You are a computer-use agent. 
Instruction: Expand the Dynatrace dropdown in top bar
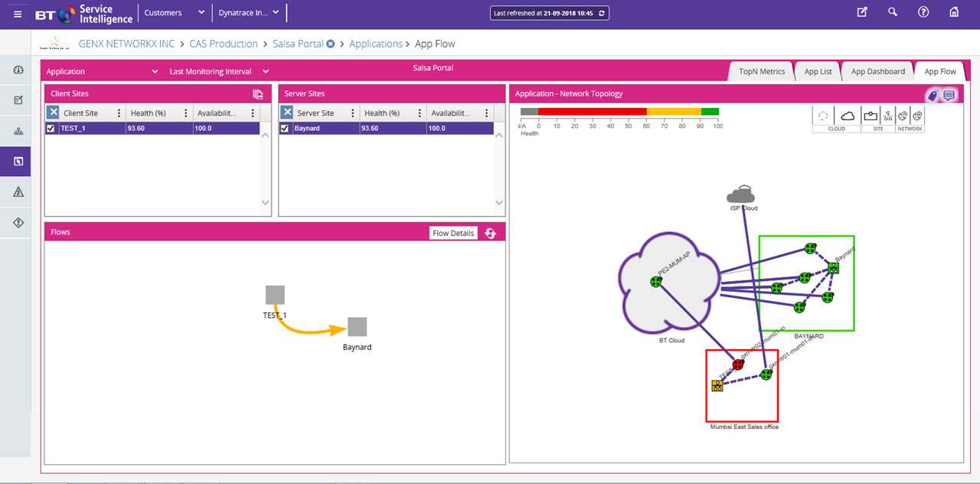pyautogui.click(x=250, y=13)
